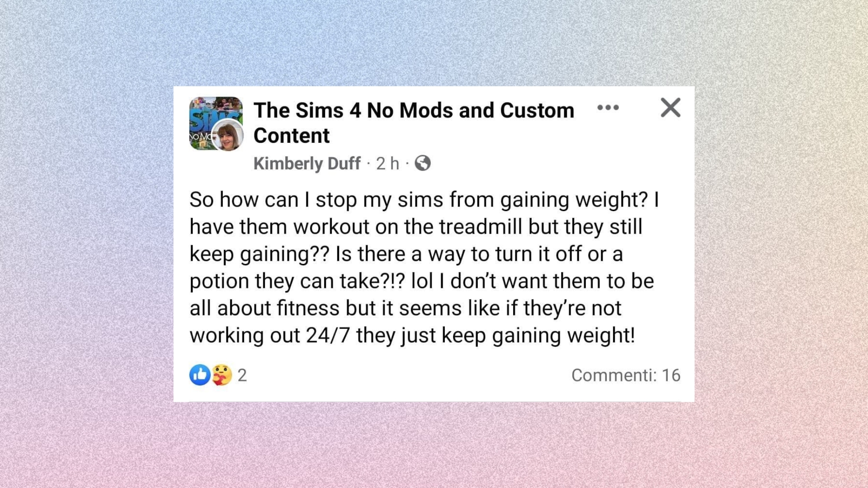This screenshot has height=488, width=868.
Task: Close the post with the X icon
Action: (x=670, y=108)
